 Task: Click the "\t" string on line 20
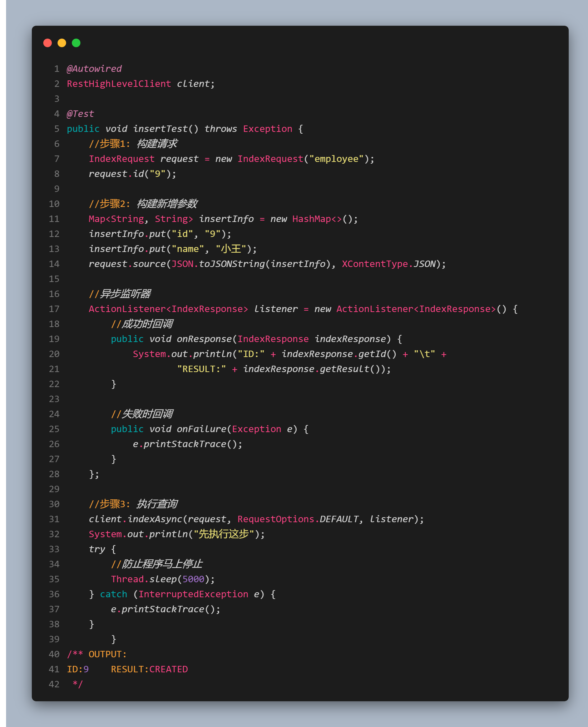click(425, 354)
